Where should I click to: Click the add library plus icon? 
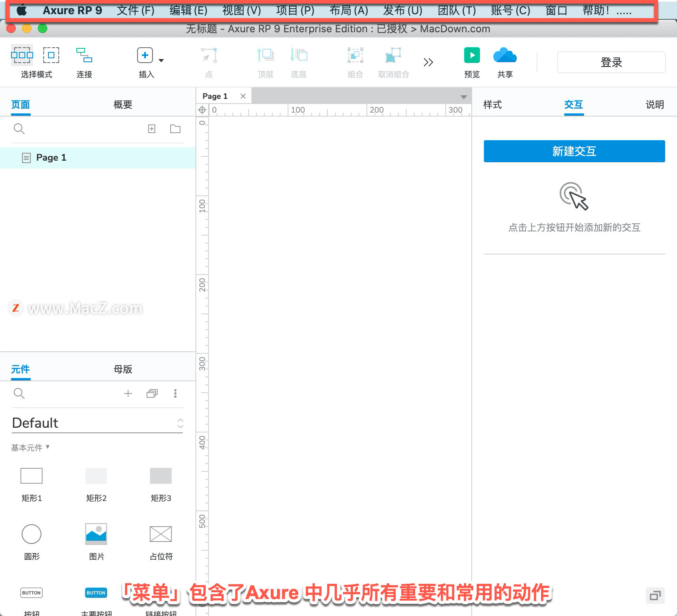(128, 393)
